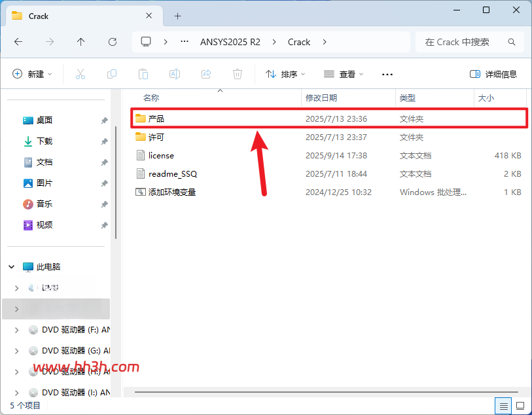Select the 许可 folder

[x=329, y=137]
